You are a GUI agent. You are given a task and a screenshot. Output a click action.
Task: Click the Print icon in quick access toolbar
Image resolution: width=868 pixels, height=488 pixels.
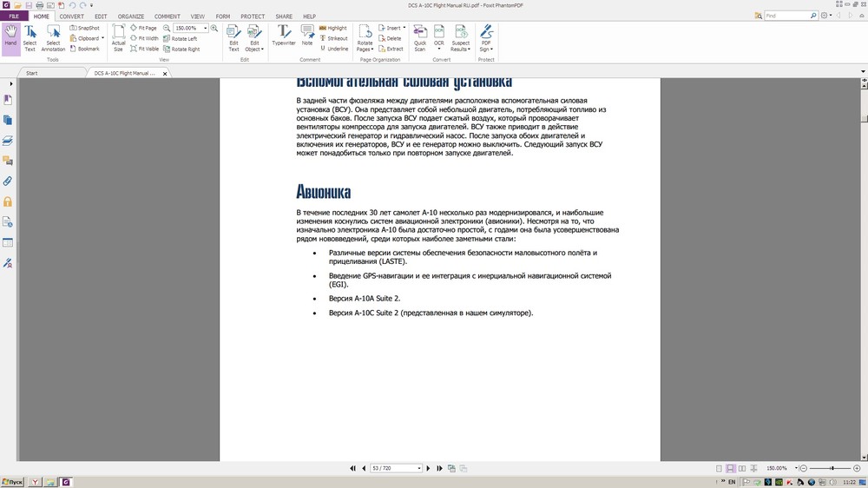coord(39,5)
